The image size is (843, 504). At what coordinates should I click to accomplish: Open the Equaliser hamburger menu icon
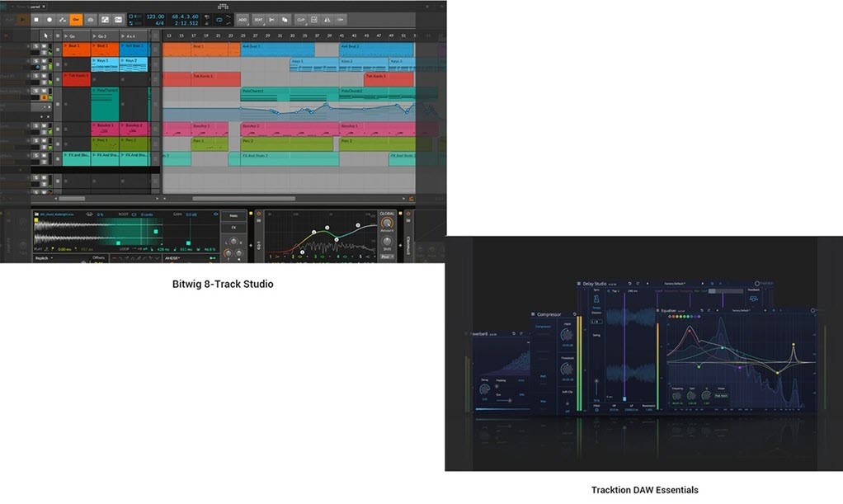(657, 310)
